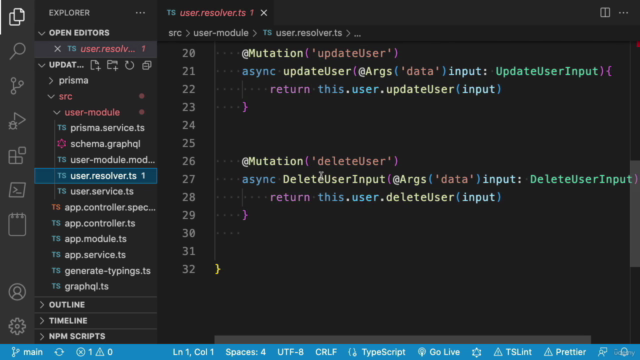Change indentation via Spaces: 4
Screen dimensions: 640x360
coord(245,352)
